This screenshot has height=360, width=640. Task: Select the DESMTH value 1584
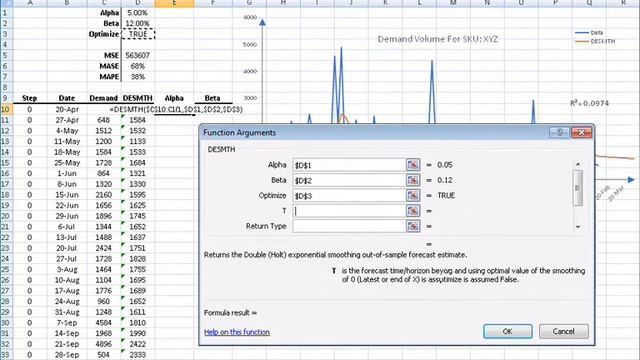[138, 120]
